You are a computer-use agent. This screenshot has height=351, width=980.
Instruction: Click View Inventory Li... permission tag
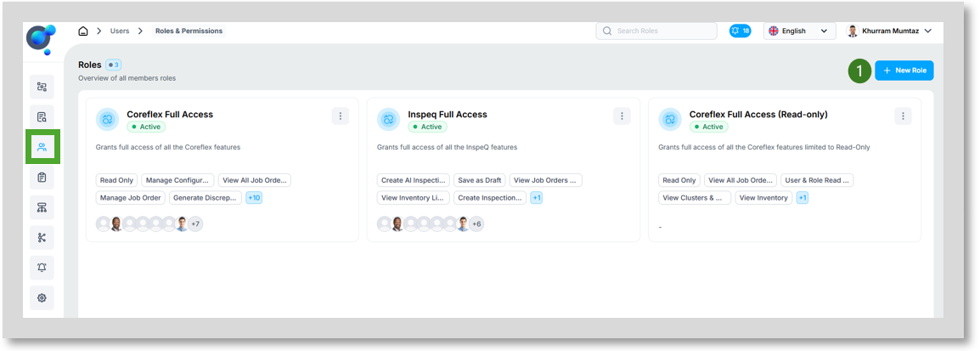click(413, 198)
